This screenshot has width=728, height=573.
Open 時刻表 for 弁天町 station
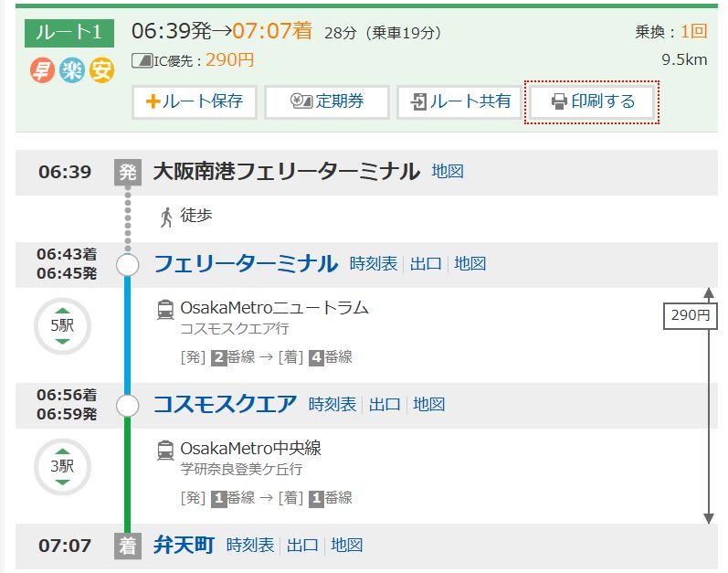(x=250, y=546)
